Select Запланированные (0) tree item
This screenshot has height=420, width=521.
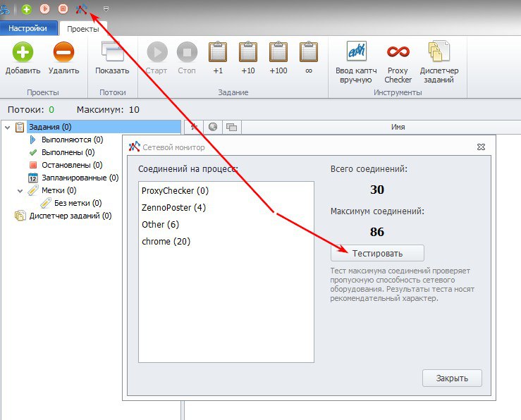(x=80, y=178)
